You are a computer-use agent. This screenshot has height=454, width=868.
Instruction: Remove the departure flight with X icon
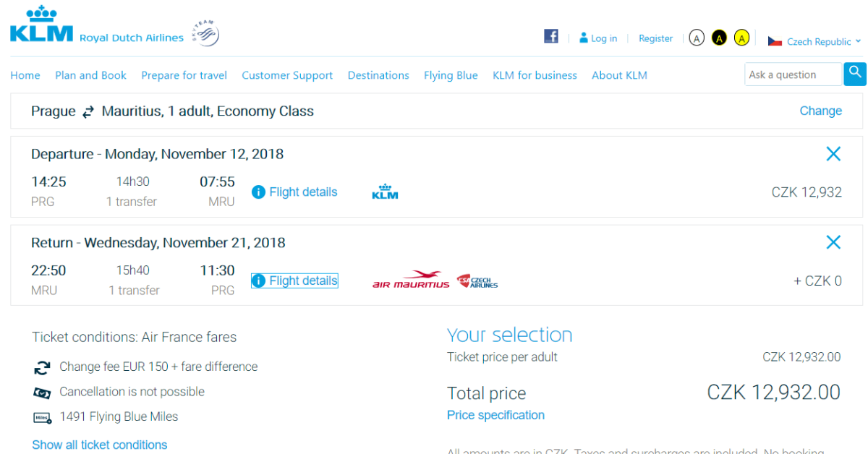click(x=833, y=153)
